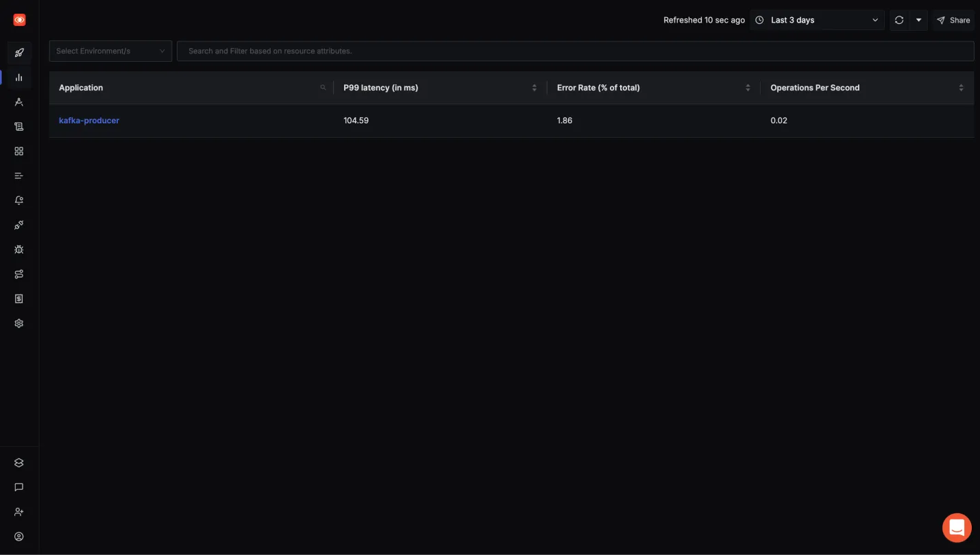The height and width of the screenshot is (555, 980).
Task: Click the Operations Per Second value 0.02
Action: 779,121
